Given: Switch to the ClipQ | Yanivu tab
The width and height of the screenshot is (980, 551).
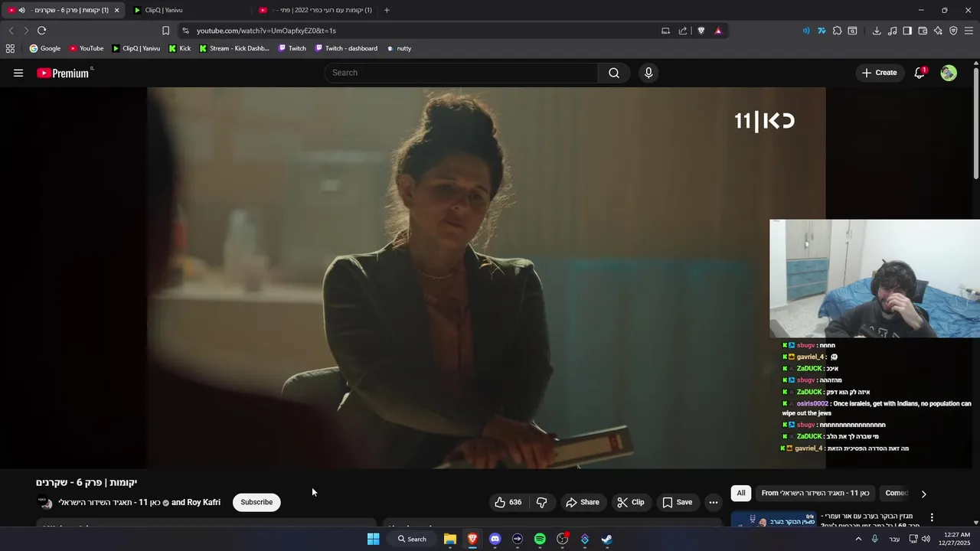Looking at the screenshot, I should pos(191,10).
